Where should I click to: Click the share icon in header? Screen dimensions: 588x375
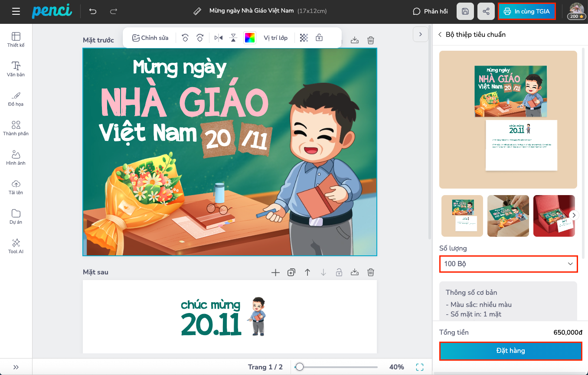coord(486,12)
